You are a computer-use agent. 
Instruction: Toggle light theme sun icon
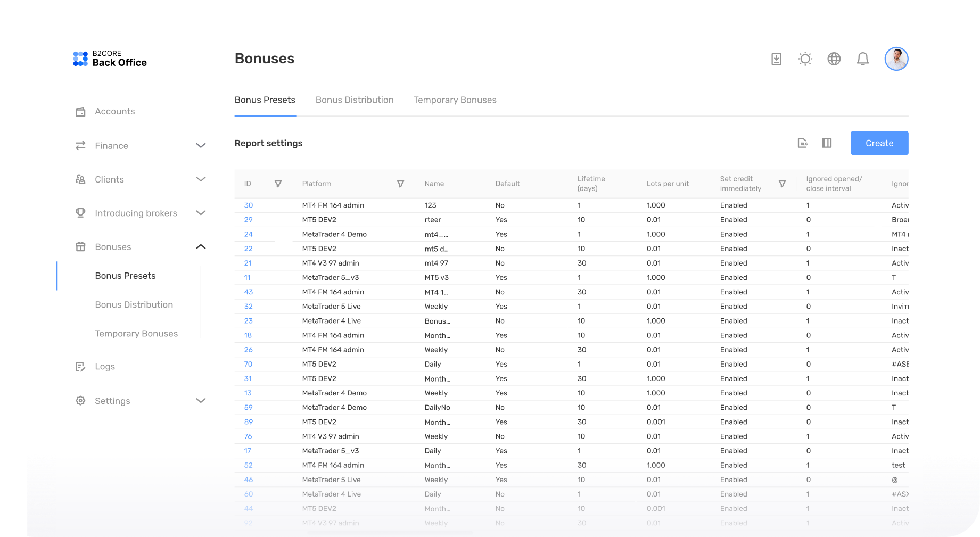[805, 59]
